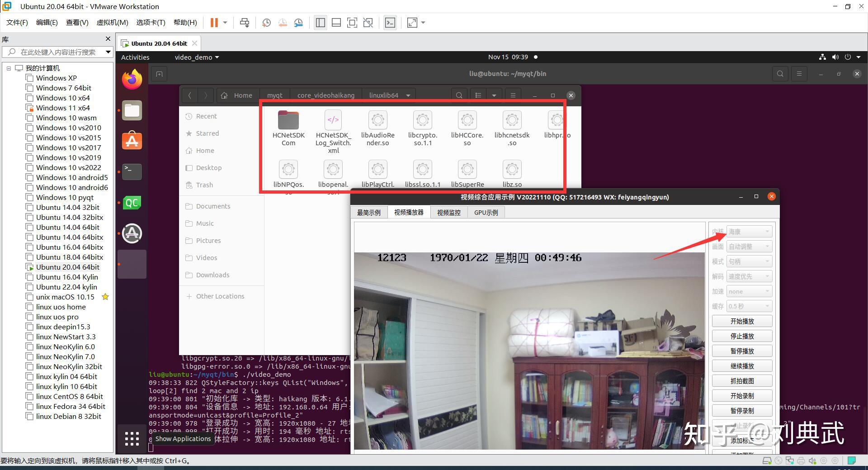Open Qt Creator from the dock
868x470 pixels.
point(132,203)
